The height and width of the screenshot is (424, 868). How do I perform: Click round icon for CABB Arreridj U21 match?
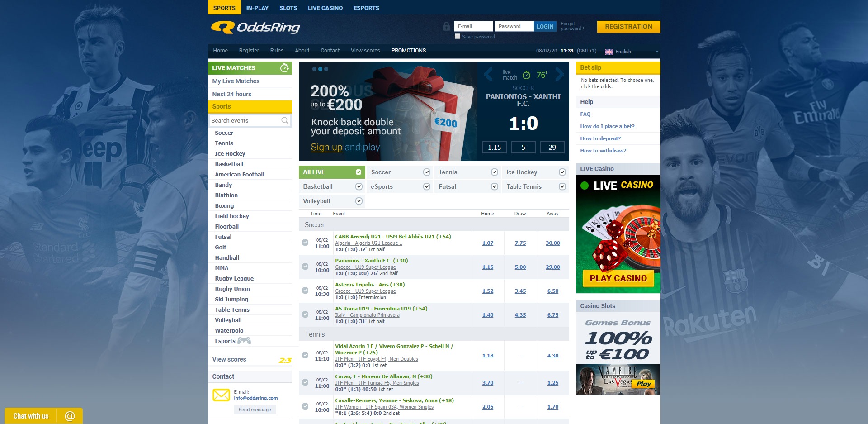tap(305, 243)
